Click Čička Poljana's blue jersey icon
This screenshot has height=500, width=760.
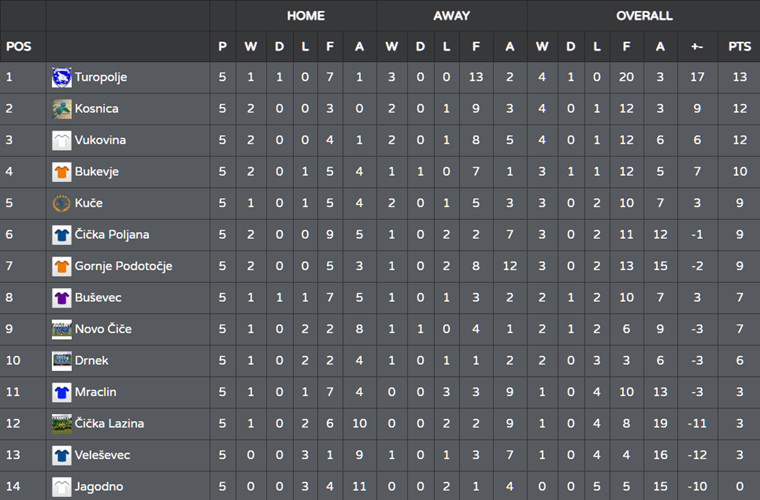[62, 235]
